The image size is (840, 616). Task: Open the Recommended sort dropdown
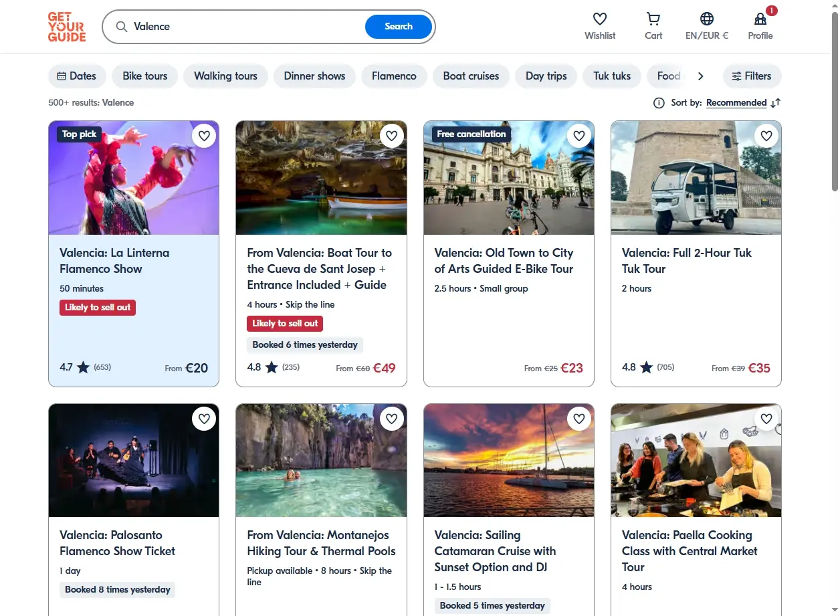736,103
